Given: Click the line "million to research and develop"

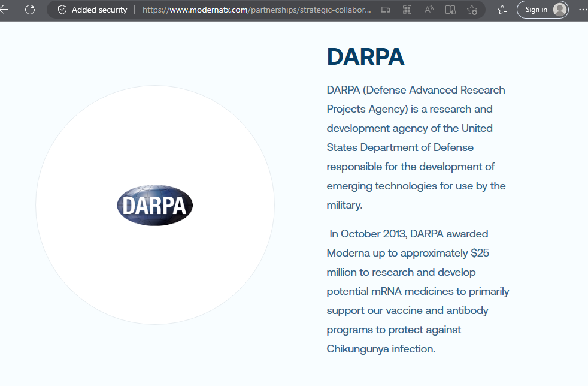Looking at the screenshot, I should click(401, 272).
